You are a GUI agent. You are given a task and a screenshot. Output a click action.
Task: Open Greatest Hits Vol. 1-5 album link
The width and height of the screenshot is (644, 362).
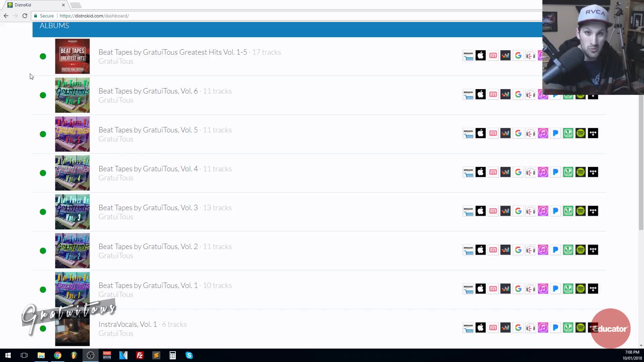pyautogui.click(x=172, y=52)
